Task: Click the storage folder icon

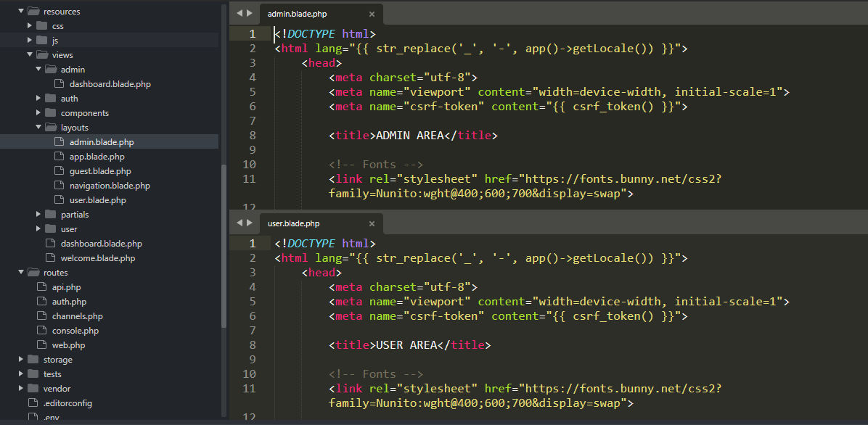Action: point(33,360)
